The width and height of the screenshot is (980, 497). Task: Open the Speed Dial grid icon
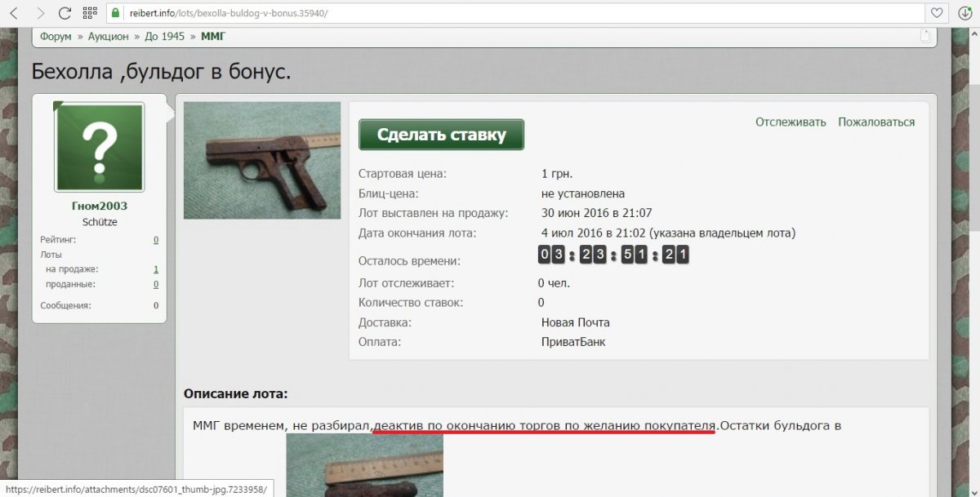pyautogui.click(x=90, y=13)
